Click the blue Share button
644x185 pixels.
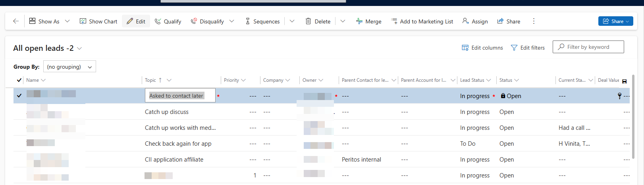(x=615, y=21)
